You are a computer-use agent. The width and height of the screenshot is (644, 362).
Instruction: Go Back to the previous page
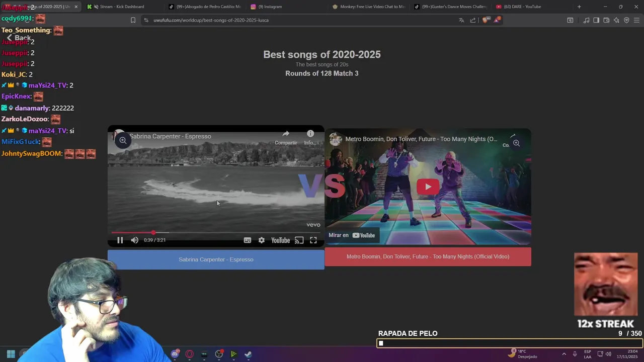pyautogui.click(x=19, y=38)
